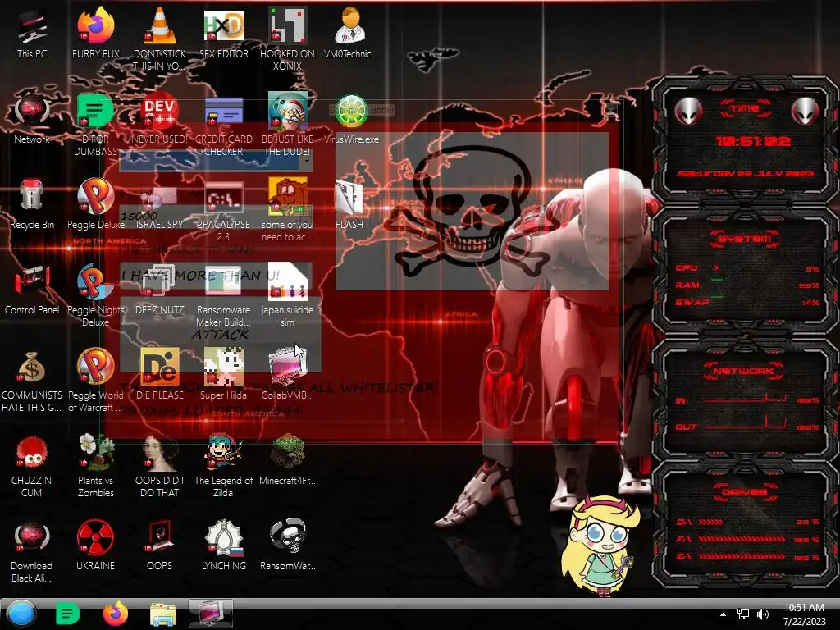Viewport: 840px width, 630px height.
Task: Open the OOPS DID I DO THAT shortcut
Action: pyautogui.click(x=160, y=466)
